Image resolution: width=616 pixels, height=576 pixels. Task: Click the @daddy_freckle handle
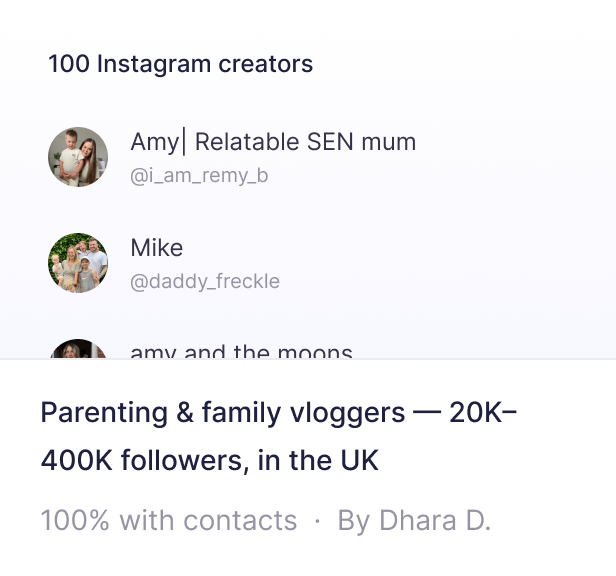205,282
